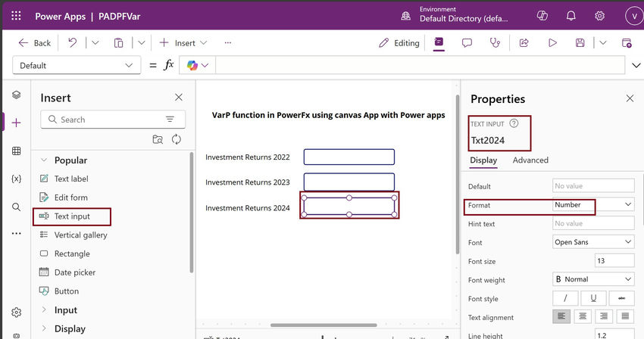Open the Font dropdown showing Open Sans

pyautogui.click(x=593, y=242)
